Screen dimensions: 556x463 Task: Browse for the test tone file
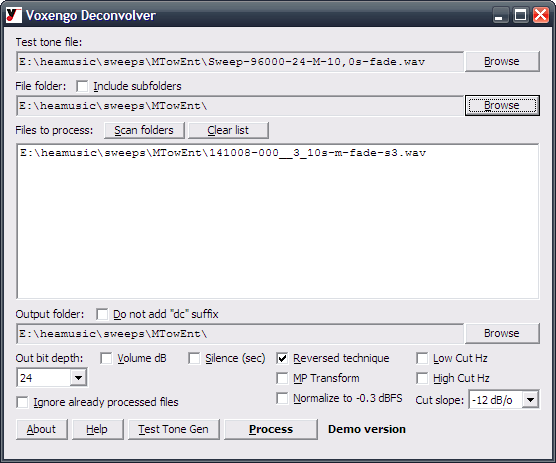502,62
